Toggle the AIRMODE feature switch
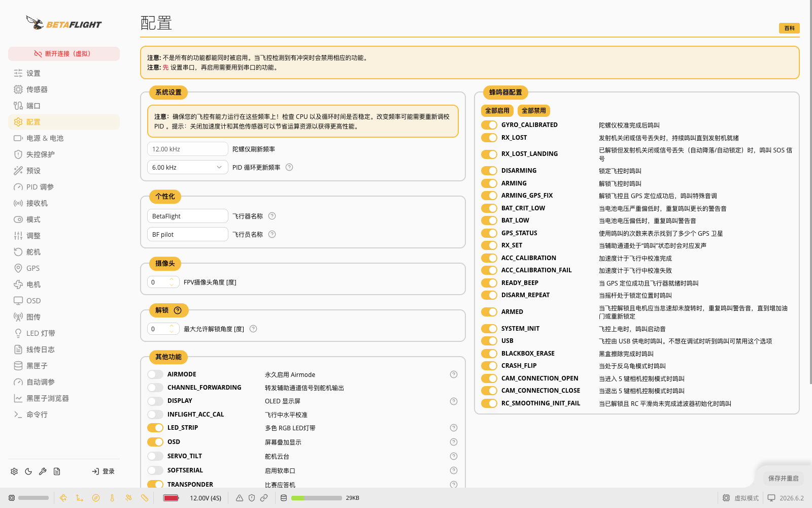The width and height of the screenshot is (812, 508). (x=155, y=374)
